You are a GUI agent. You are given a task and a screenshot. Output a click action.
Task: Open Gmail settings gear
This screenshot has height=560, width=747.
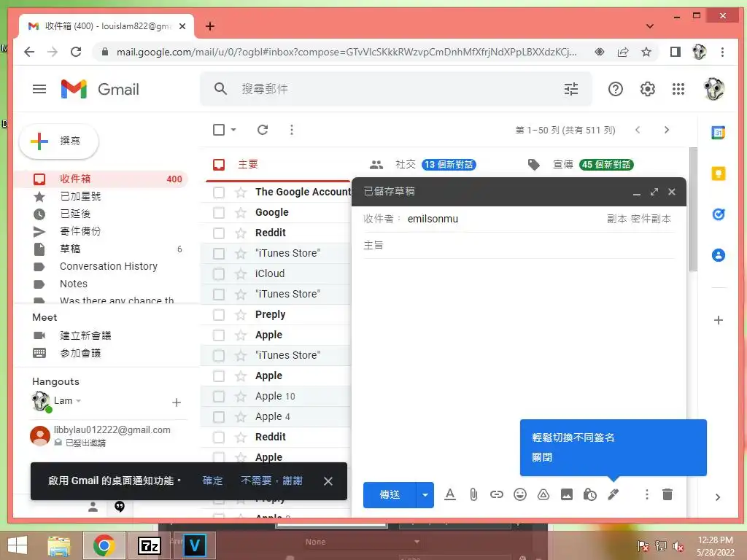click(647, 89)
